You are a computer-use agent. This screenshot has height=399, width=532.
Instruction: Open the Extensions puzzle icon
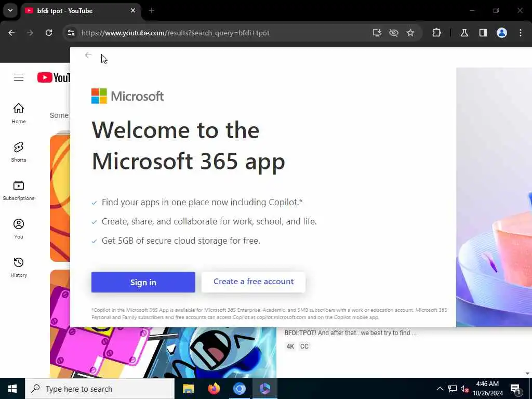pos(436,33)
